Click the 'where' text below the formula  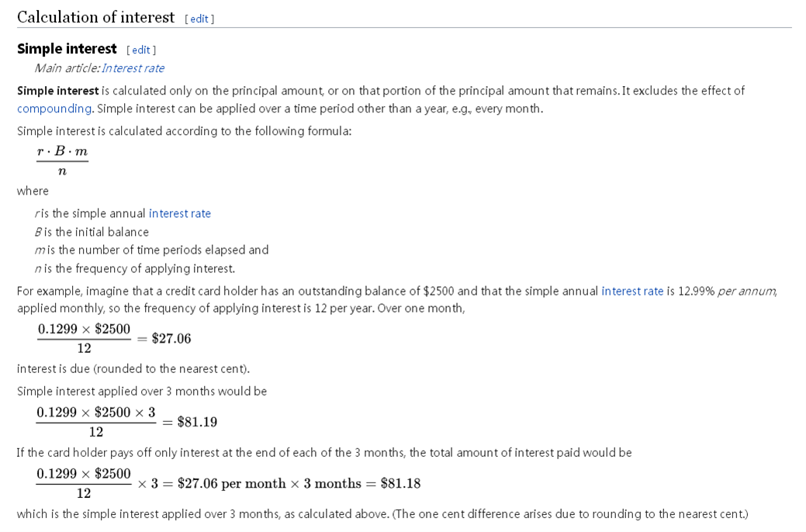tap(33, 191)
